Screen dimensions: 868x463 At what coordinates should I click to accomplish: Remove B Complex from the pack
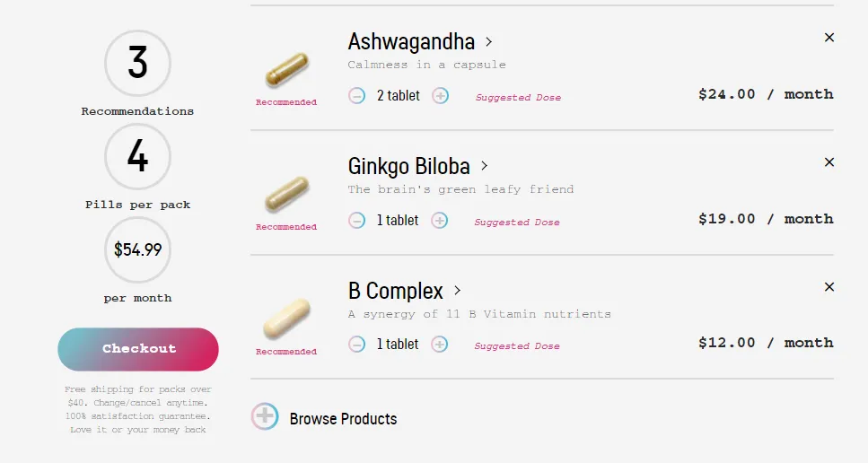click(x=829, y=286)
